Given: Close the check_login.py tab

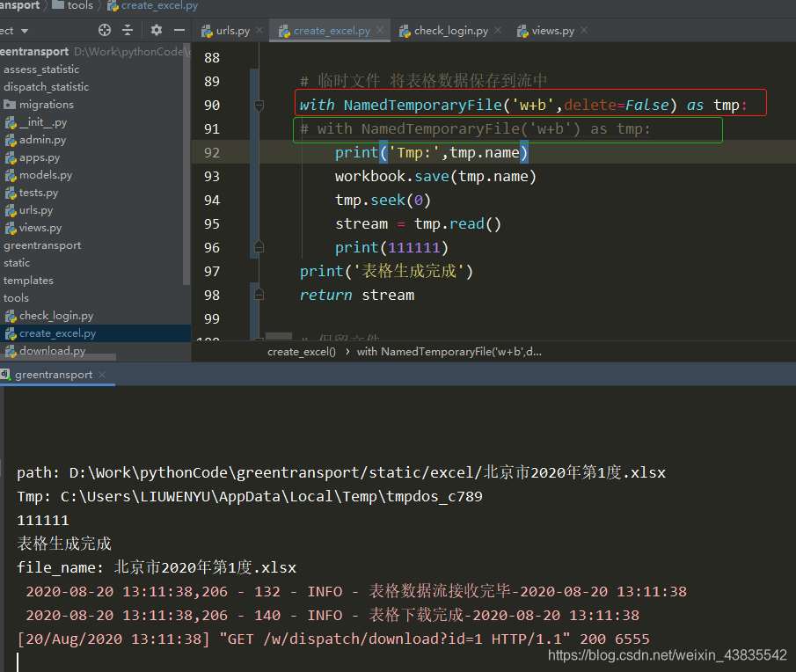Looking at the screenshot, I should 498,31.
